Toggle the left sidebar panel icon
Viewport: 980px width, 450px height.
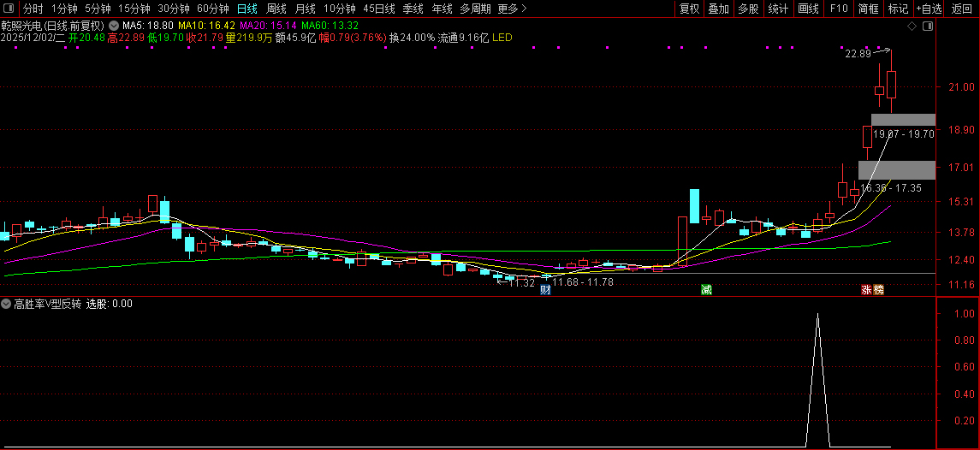coord(9,9)
